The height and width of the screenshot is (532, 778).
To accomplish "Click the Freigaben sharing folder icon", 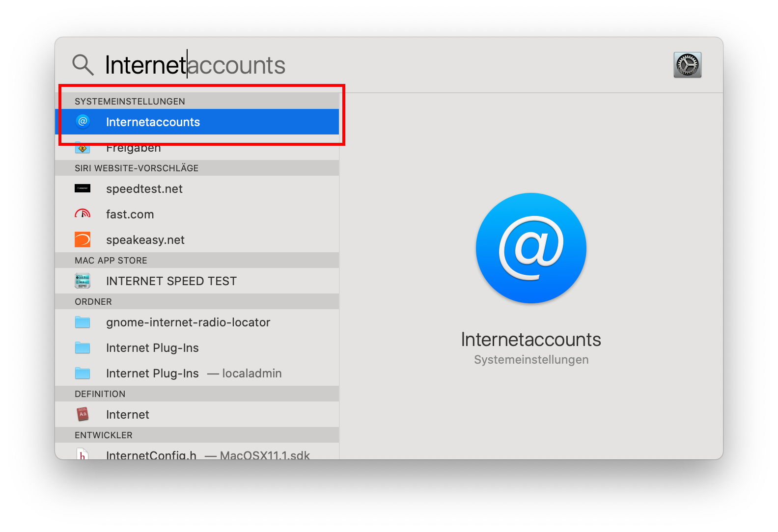I will tap(83, 148).
